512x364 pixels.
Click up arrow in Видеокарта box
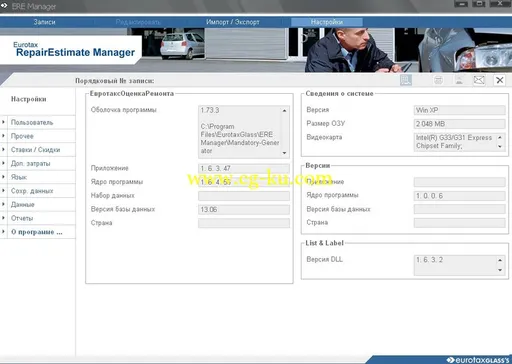(500, 137)
